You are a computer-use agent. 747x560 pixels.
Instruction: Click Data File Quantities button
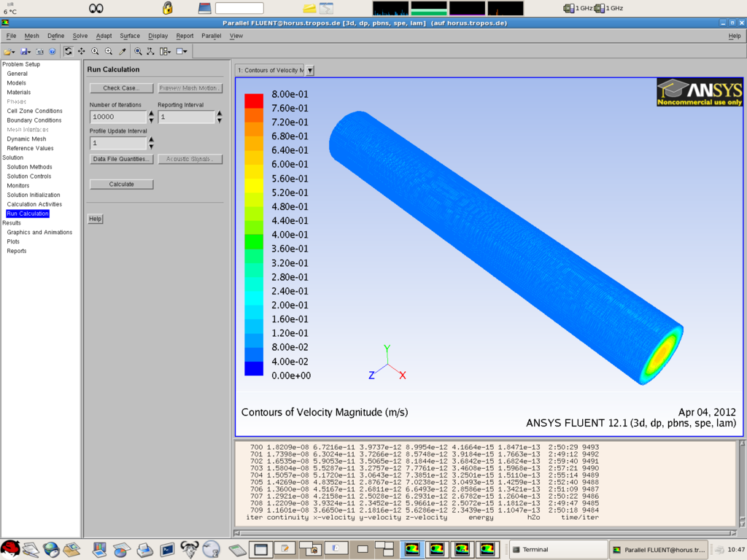121,159
